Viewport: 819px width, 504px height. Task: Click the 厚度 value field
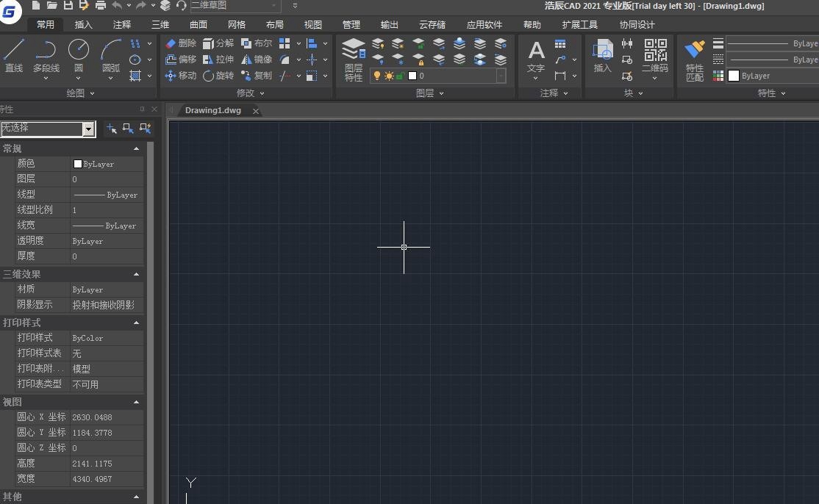(x=107, y=256)
